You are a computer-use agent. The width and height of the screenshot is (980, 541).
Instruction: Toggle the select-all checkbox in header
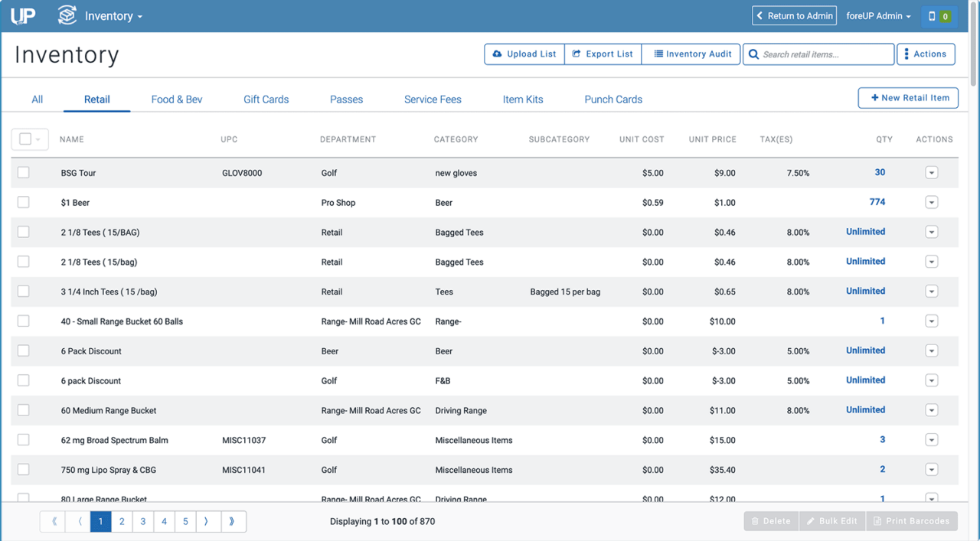coord(25,139)
